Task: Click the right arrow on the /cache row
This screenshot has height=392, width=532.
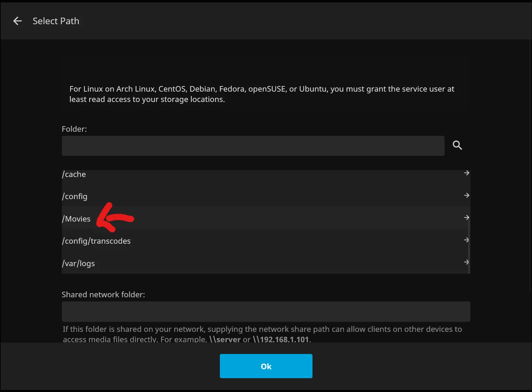Action: pos(466,173)
